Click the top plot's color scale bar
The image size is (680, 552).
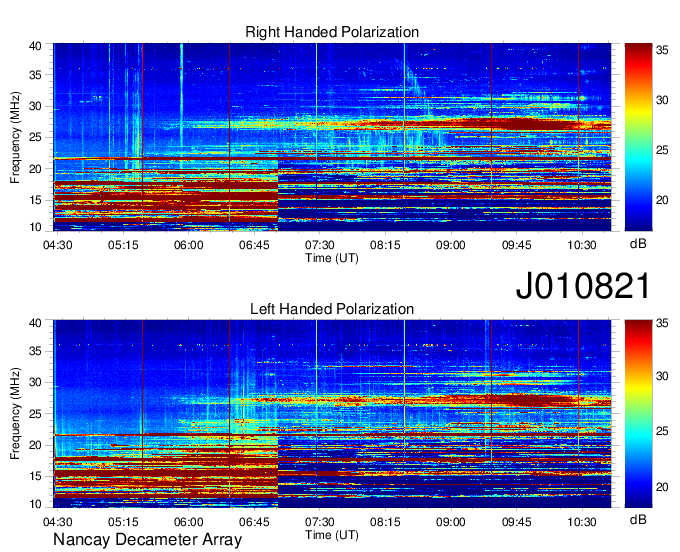click(x=638, y=137)
